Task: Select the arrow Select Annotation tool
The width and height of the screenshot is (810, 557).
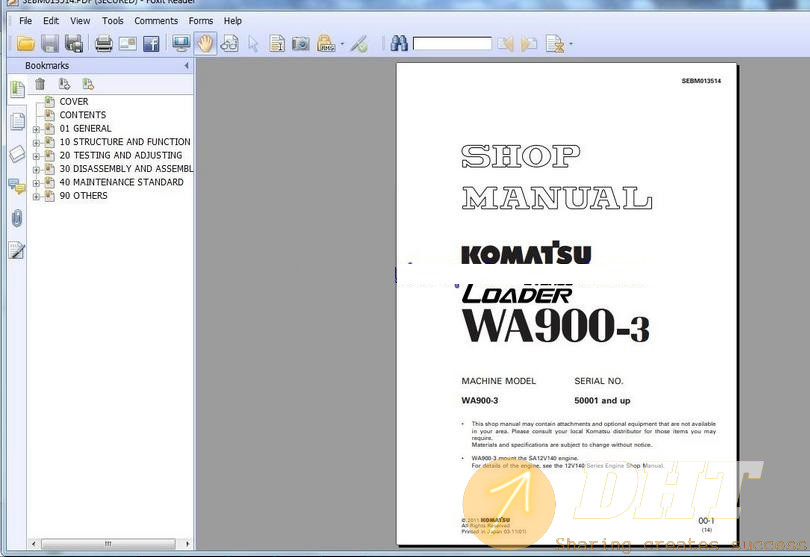Action: click(x=253, y=44)
